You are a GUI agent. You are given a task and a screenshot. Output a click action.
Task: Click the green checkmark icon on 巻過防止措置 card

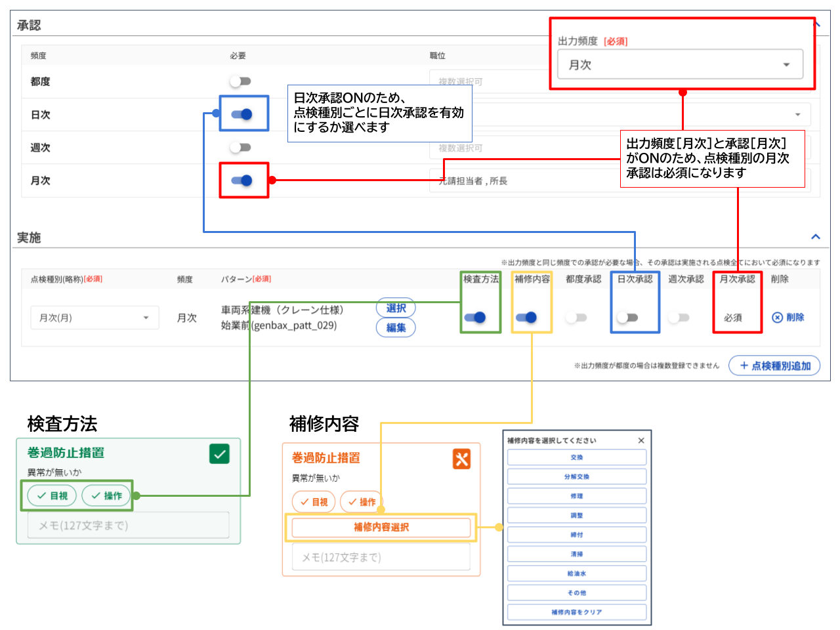pos(219,453)
